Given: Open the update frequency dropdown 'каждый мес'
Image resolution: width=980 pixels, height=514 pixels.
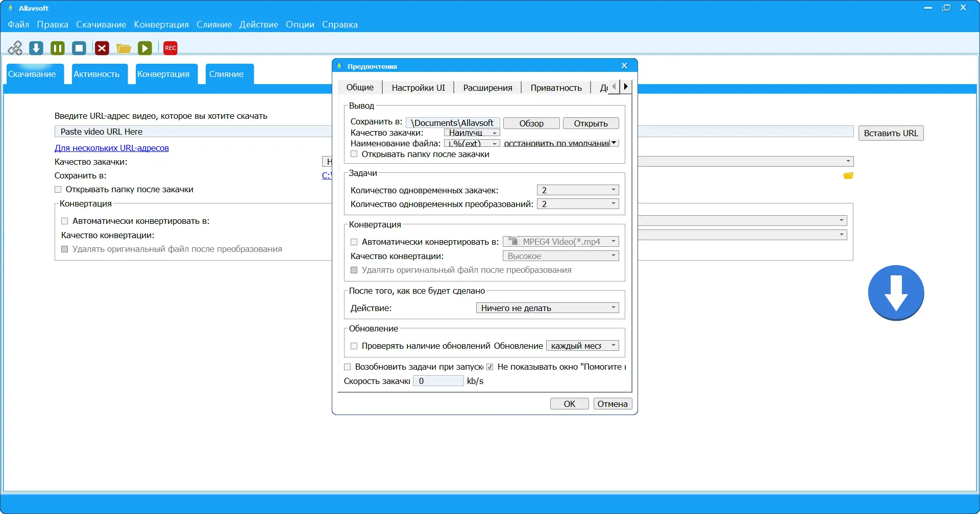Looking at the screenshot, I should click(582, 346).
